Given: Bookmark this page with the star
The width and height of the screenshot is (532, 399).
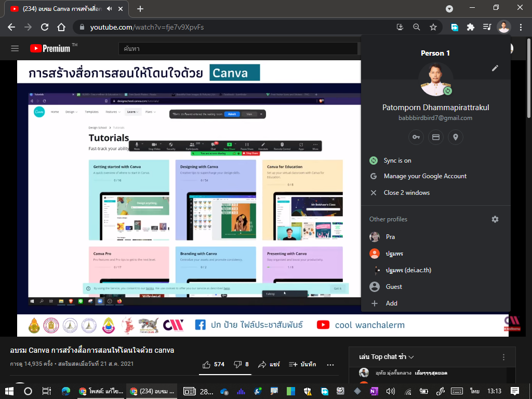Looking at the screenshot, I should 433,27.
